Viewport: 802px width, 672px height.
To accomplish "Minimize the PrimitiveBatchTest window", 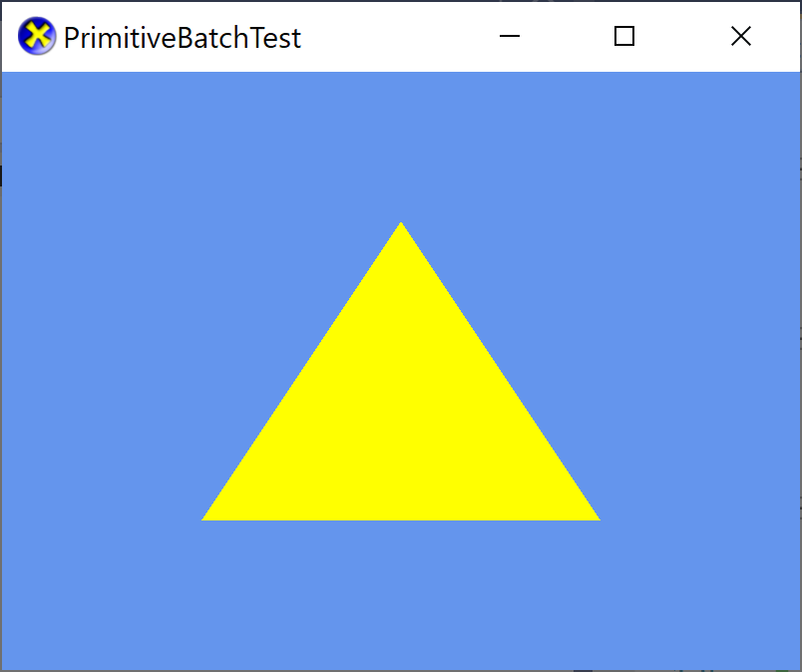I will click(510, 36).
